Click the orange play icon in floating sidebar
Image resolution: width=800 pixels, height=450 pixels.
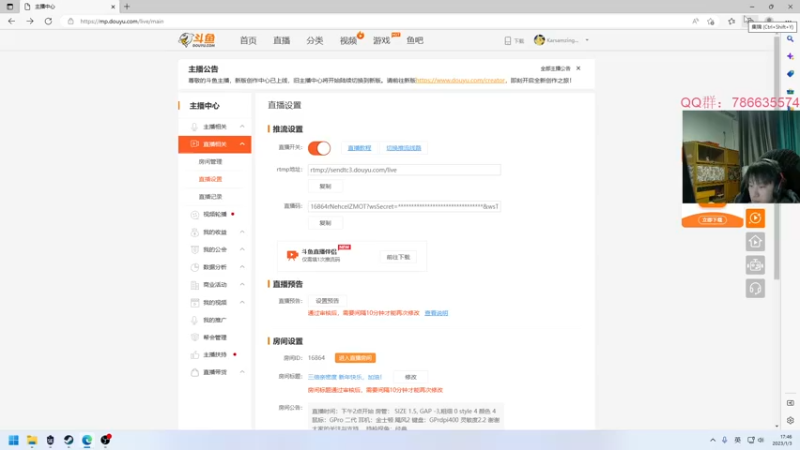point(755,218)
